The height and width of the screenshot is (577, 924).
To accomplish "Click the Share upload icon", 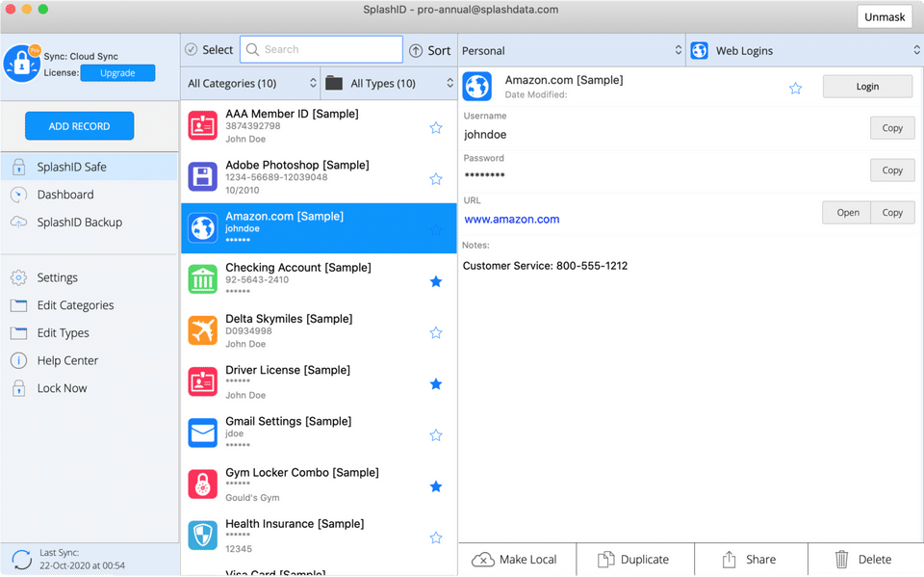I will [x=730, y=559].
